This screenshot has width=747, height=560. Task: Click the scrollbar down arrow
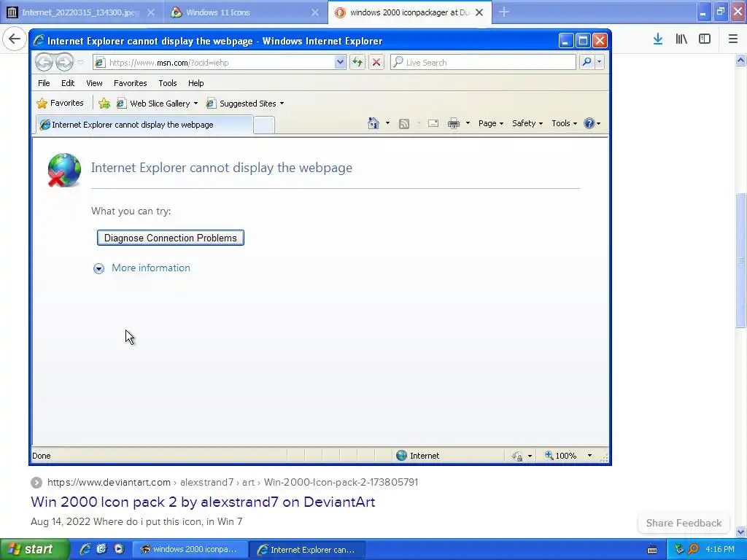(740, 532)
